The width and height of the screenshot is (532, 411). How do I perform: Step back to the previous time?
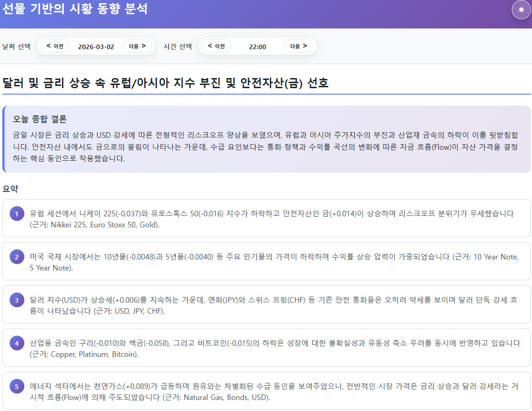tap(216, 46)
